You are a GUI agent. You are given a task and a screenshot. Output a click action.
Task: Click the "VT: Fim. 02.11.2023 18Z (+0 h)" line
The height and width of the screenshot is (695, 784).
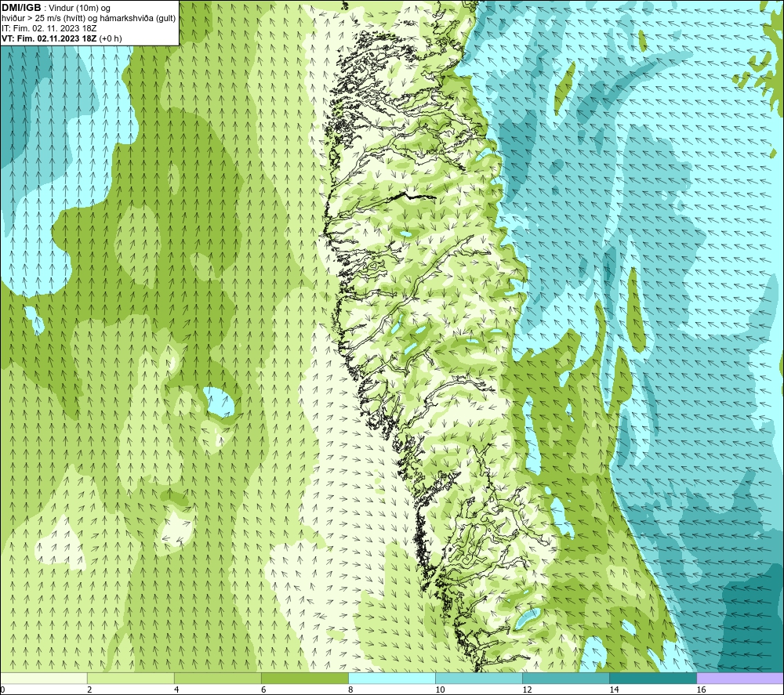(x=61, y=38)
